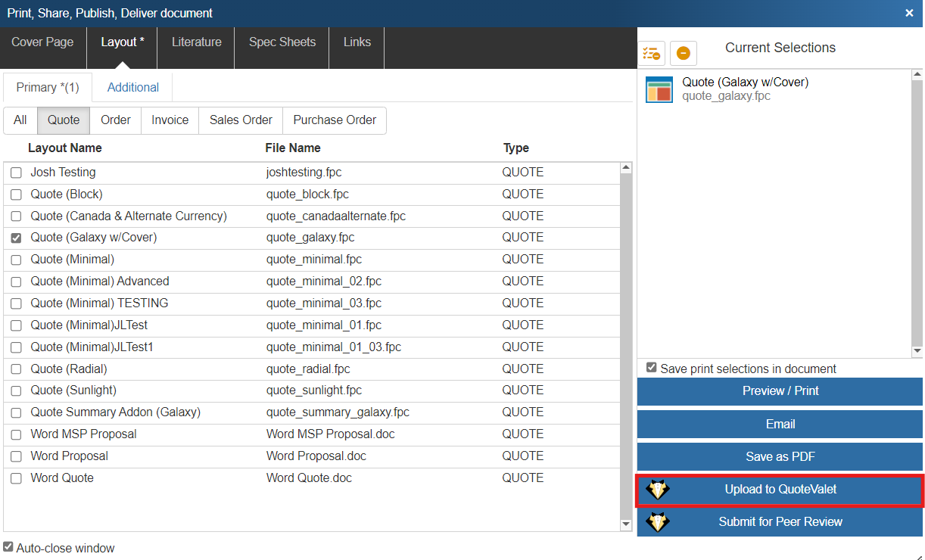The image size is (925, 560).
Task: Select the Quote (Galaxy w/Cover) layout thumbnail icon
Action: (659, 89)
